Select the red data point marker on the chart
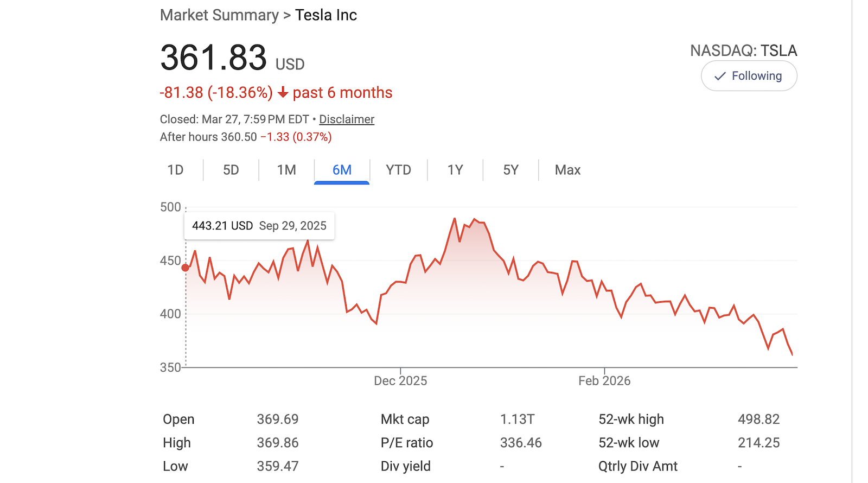This screenshot has width=868, height=483. coord(185,267)
